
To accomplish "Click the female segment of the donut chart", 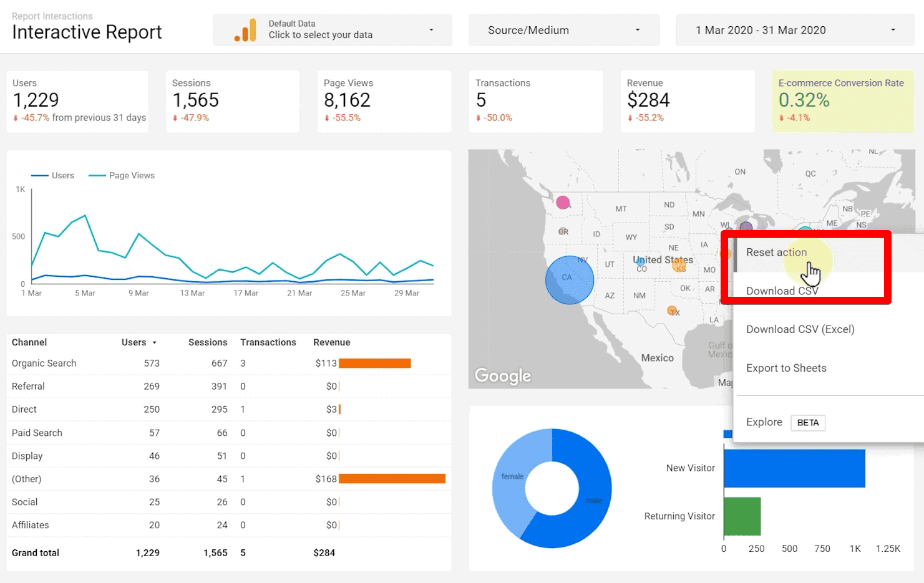I will (x=513, y=476).
